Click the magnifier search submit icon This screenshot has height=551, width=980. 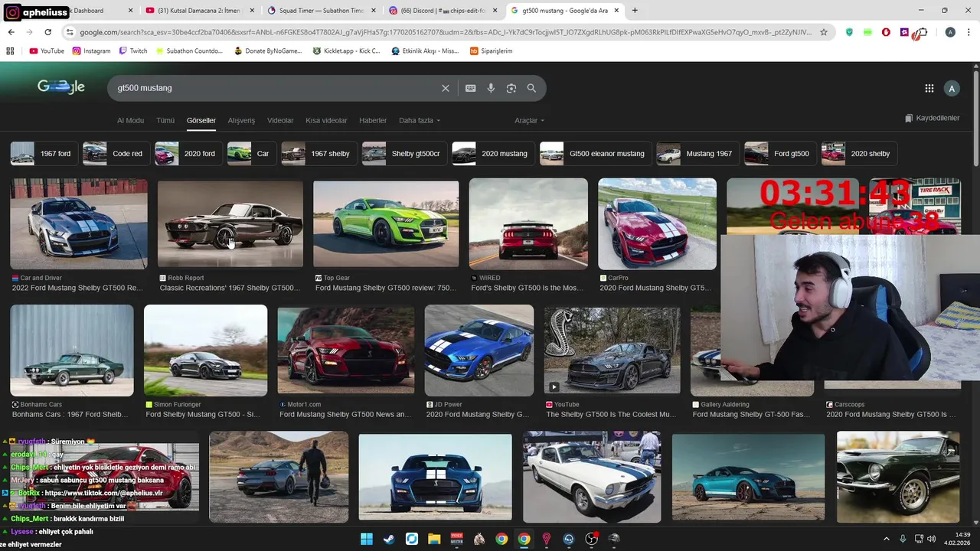click(x=531, y=88)
